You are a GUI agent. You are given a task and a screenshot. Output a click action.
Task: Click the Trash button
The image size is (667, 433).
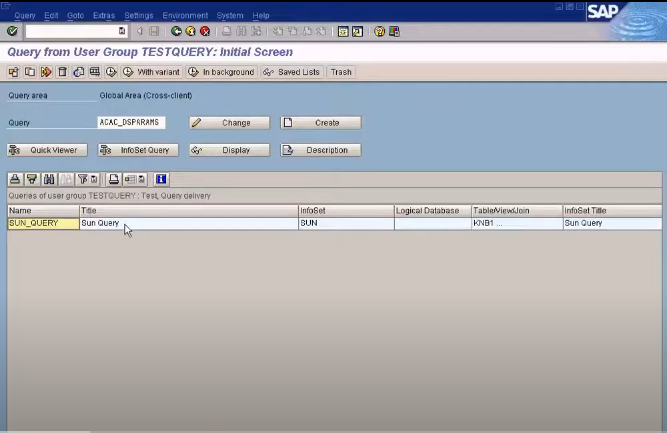[x=341, y=72]
